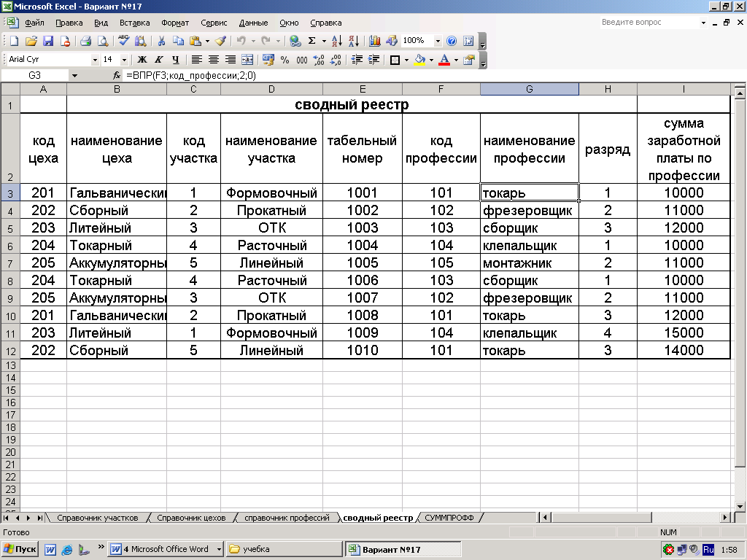Print the sheet using printer icon
Screen dimensions: 747x560
pos(86,41)
